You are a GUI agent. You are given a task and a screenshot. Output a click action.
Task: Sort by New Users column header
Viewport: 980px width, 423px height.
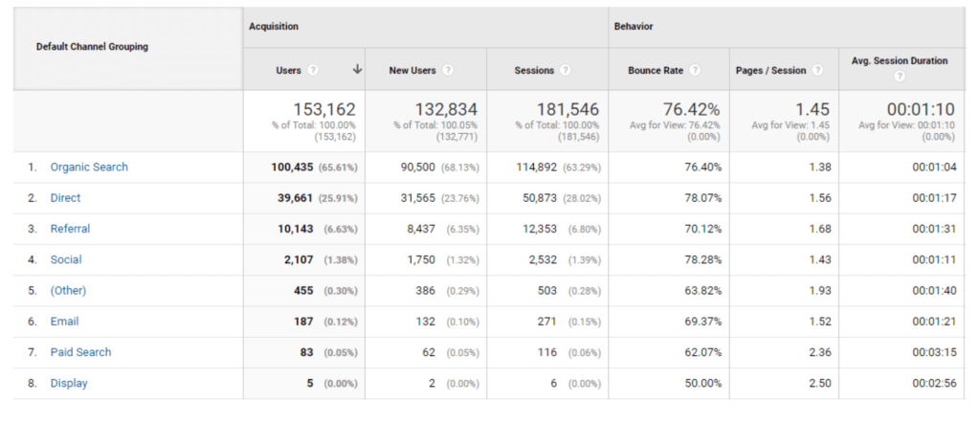(412, 71)
